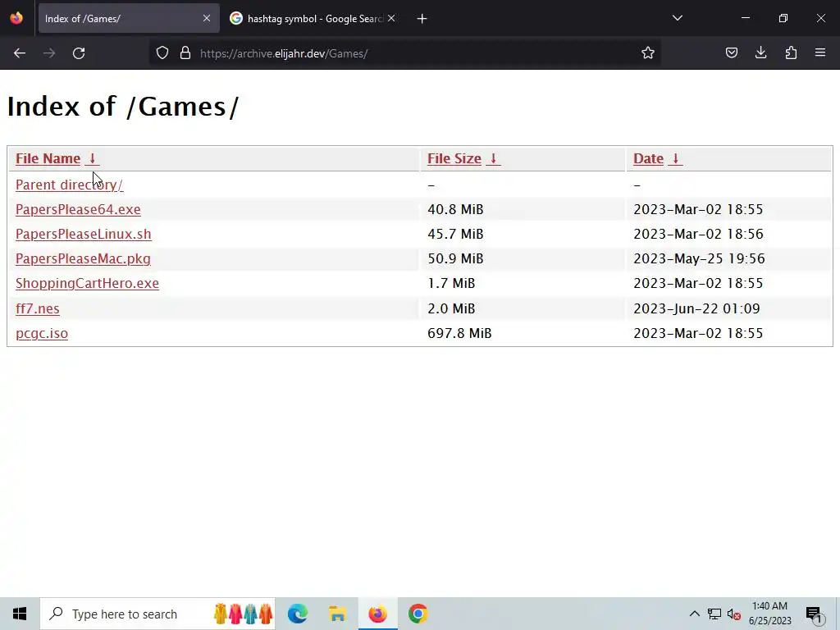Open File Explorer from taskbar
Viewport: 840px width, 630px height.
pos(337,614)
